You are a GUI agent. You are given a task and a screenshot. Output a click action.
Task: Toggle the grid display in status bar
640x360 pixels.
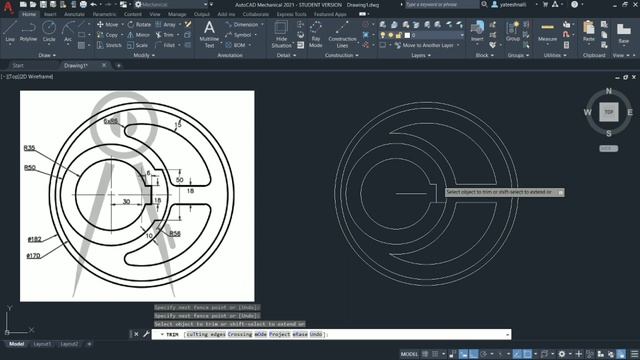tap(425, 354)
